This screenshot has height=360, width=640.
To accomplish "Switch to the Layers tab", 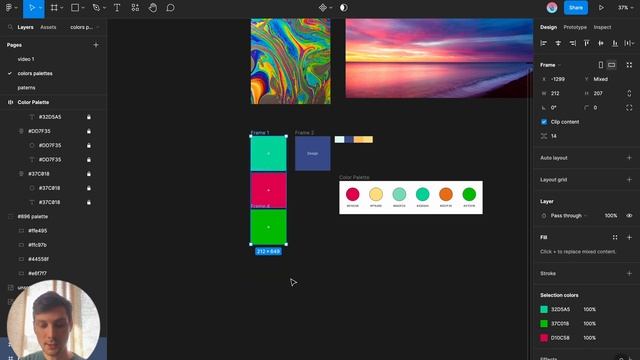I will (25, 27).
